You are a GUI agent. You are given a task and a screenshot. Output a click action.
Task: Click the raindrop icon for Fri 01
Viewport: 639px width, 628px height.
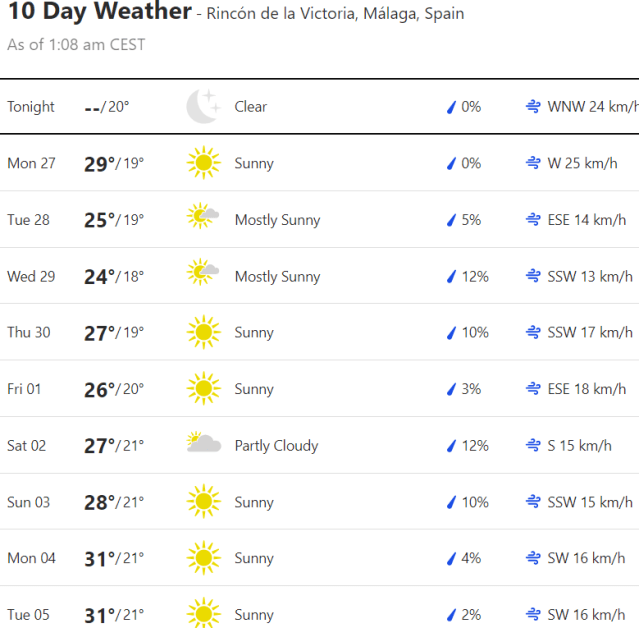coord(451,389)
